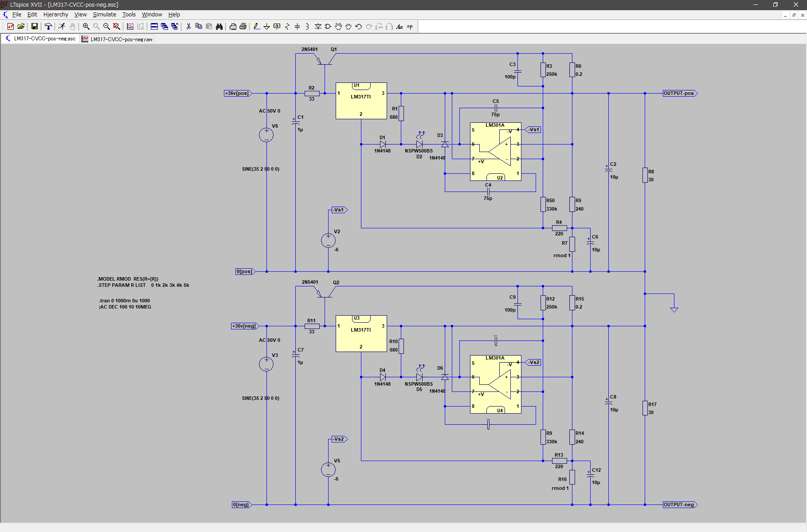This screenshot has width=807, height=532.
Task: Select voltage source V6 symbol
Action: click(x=266, y=135)
